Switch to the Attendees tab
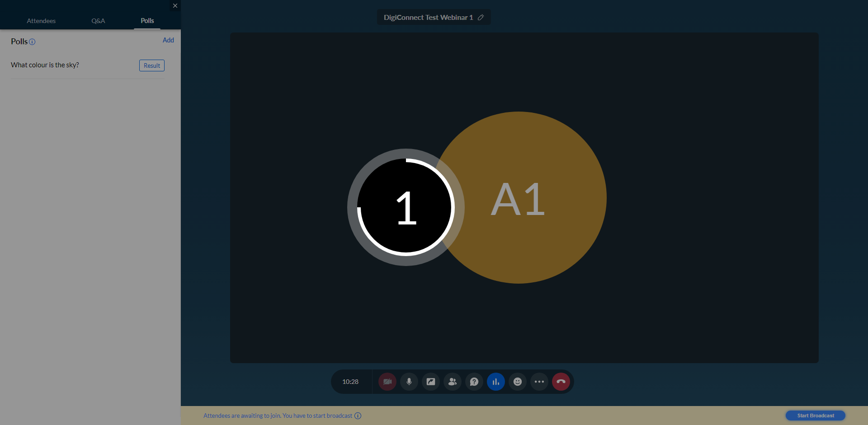 click(x=41, y=21)
